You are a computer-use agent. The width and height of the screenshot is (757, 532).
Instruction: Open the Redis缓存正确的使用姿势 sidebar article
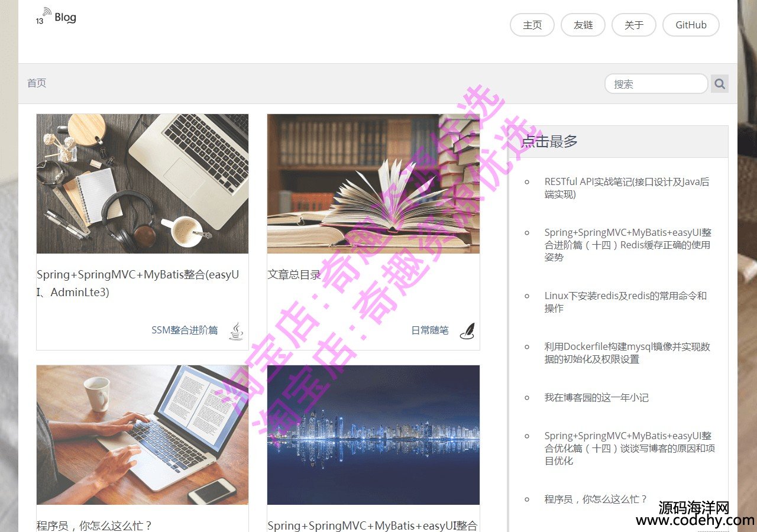click(x=628, y=245)
